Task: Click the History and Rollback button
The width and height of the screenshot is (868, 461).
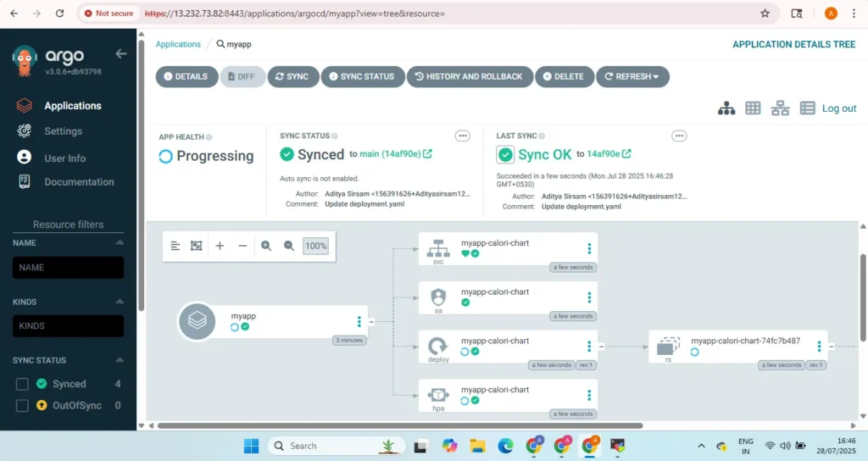Action: pos(470,76)
